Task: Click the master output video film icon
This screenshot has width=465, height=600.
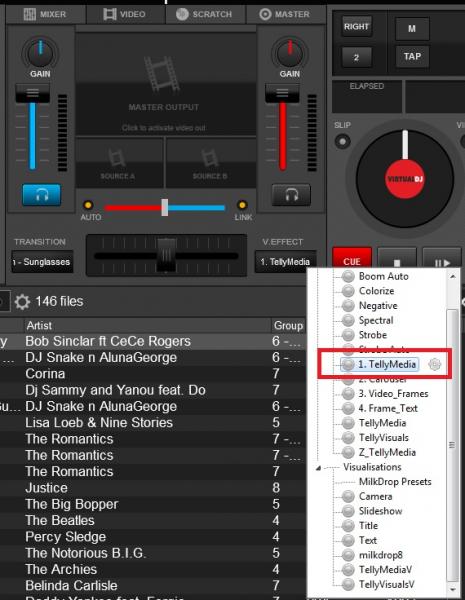Action: coord(162,75)
